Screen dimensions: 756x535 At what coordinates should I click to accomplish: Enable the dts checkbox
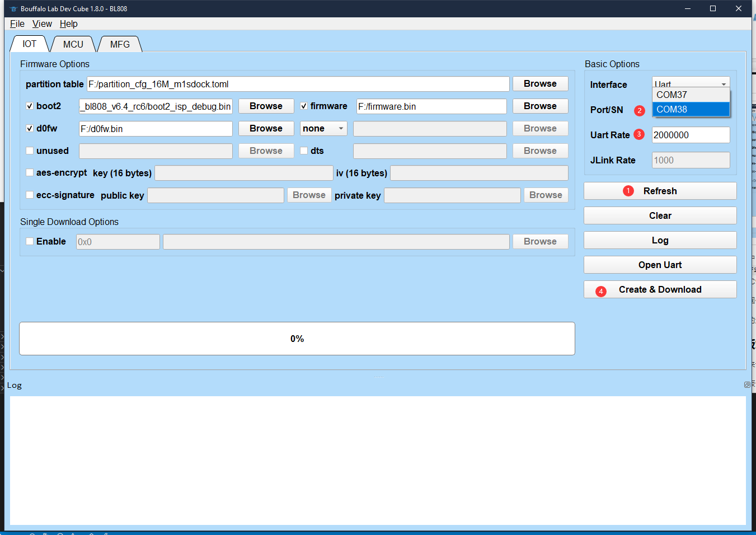click(304, 151)
